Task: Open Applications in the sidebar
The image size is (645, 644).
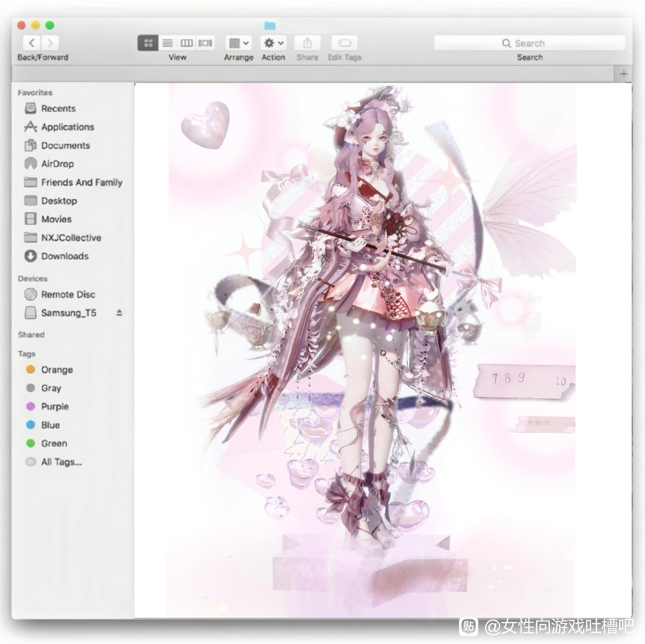Action: click(59, 127)
